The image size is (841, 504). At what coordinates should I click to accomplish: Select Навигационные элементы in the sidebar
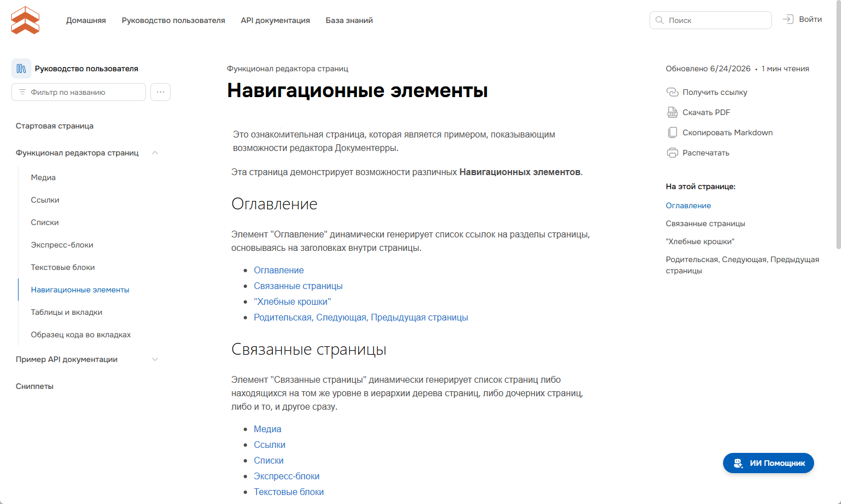coord(80,290)
